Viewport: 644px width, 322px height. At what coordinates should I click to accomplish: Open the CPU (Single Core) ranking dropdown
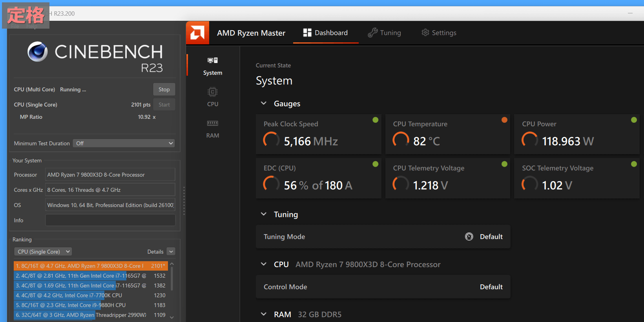[x=43, y=251]
